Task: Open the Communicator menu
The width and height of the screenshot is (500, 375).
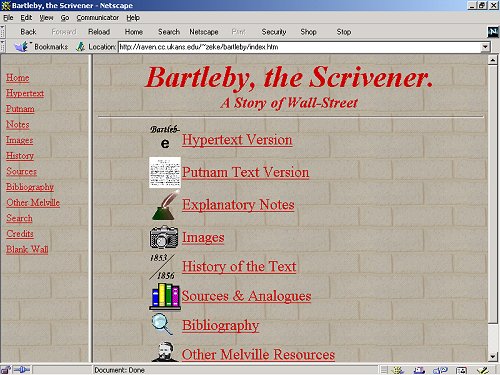Action: [98, 18]
